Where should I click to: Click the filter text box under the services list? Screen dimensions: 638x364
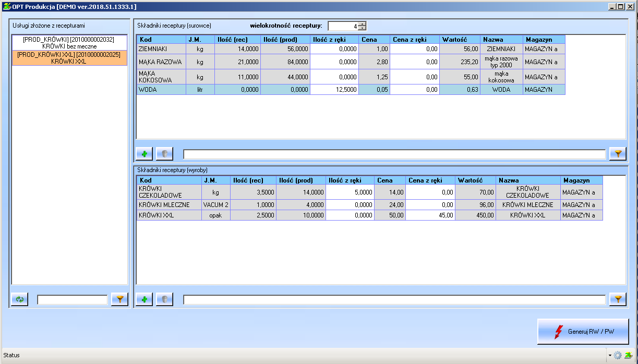point(72,299)
